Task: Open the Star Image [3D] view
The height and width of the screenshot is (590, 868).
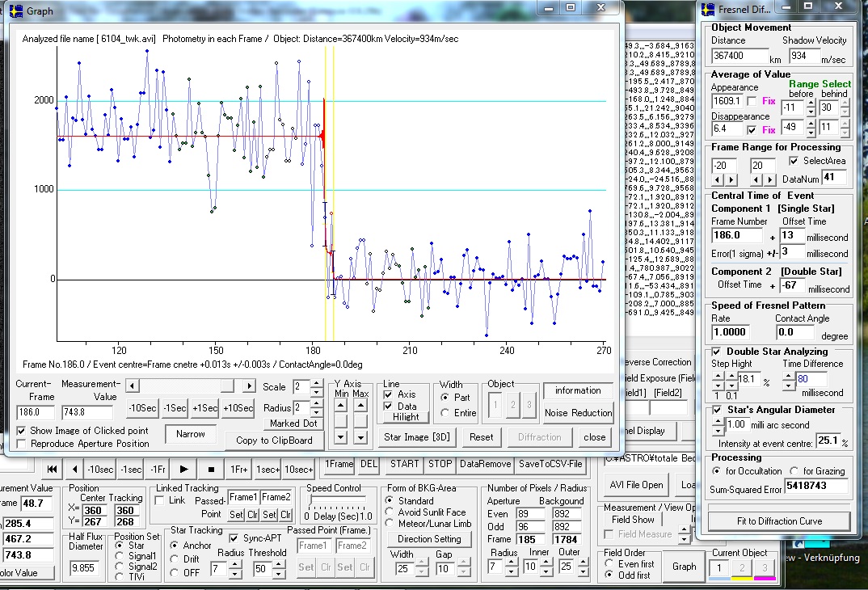Action: [415, 437]
